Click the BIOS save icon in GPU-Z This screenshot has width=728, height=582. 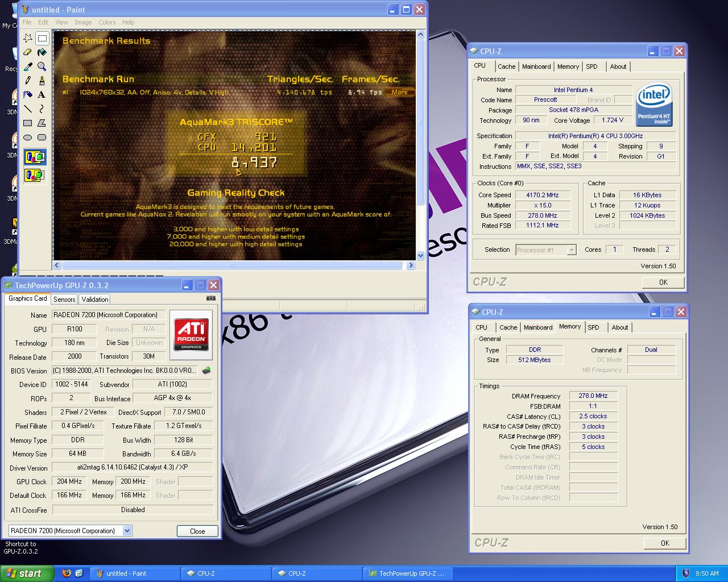[x=206, y=371]
